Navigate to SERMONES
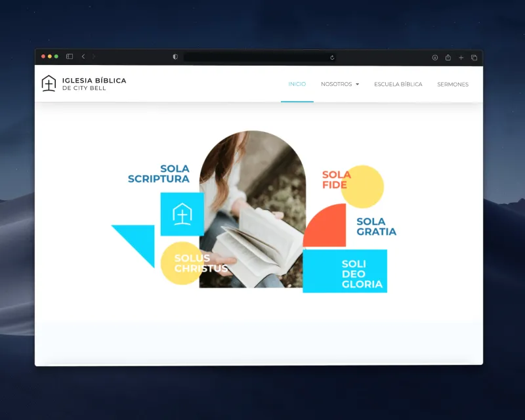The height and width of the screenshot is (420, 525). point(453,84)
